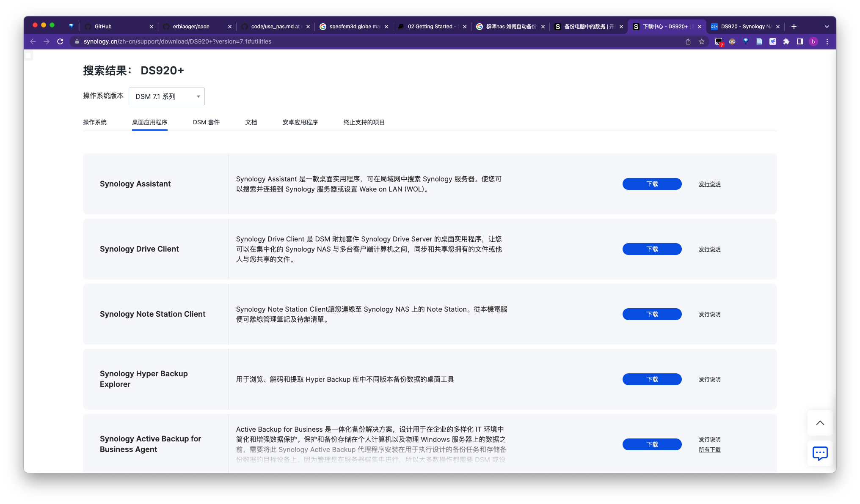Click the share page icon in address bar
Viewport: 860px width, 504px height.
coord(688,41)
